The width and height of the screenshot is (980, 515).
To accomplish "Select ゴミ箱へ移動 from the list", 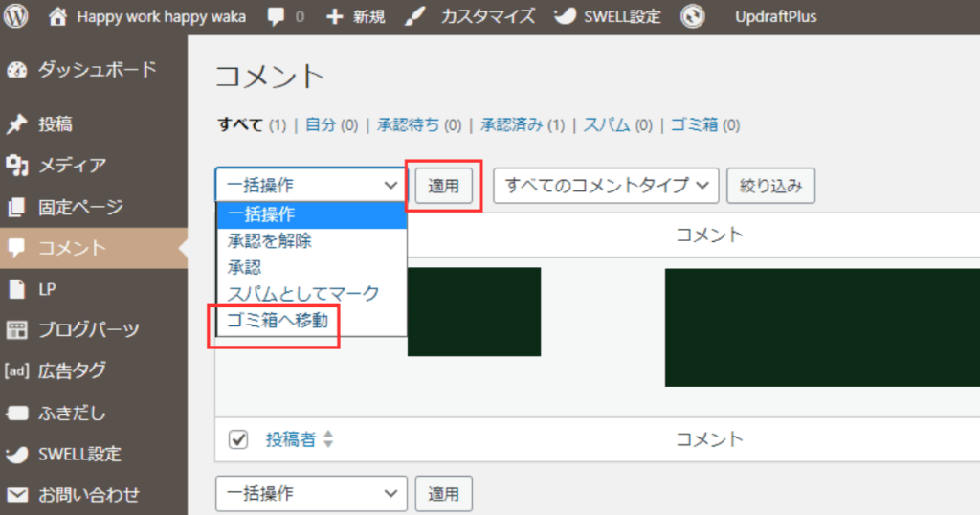I will click(311, 321).
